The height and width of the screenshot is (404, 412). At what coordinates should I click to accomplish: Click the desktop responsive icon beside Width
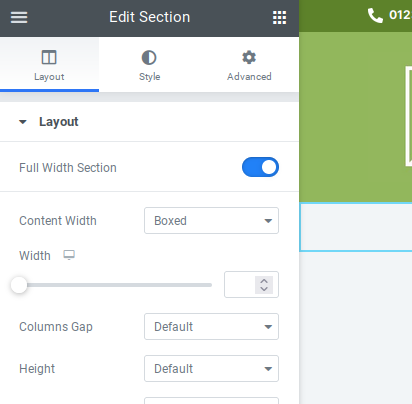click(69, 255)
